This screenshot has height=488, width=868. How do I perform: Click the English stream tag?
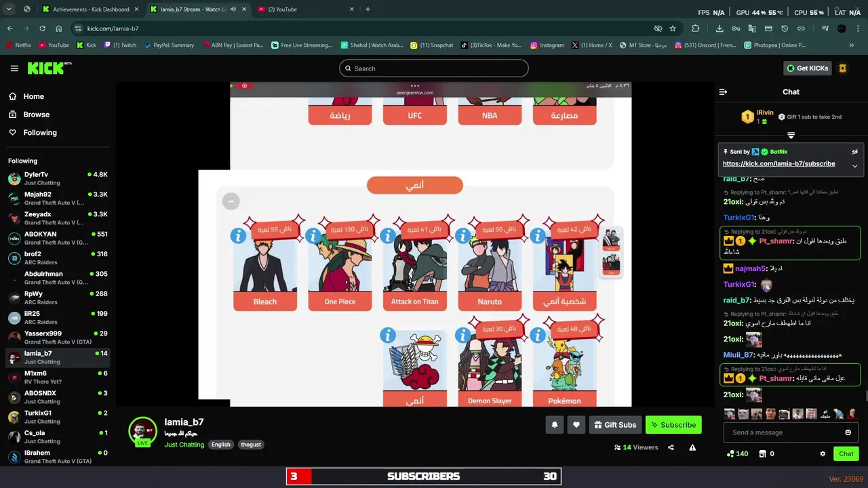(220, 445)
